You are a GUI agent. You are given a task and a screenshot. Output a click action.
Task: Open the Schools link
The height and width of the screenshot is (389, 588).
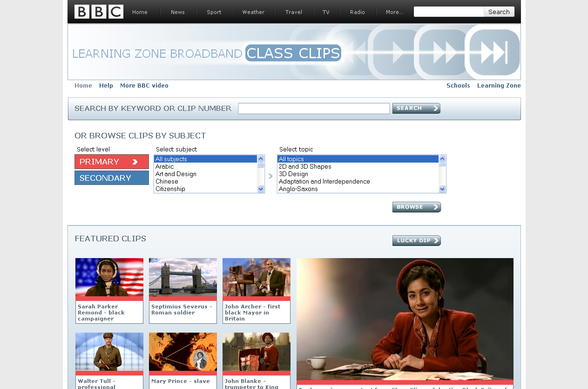pos(458,85)
